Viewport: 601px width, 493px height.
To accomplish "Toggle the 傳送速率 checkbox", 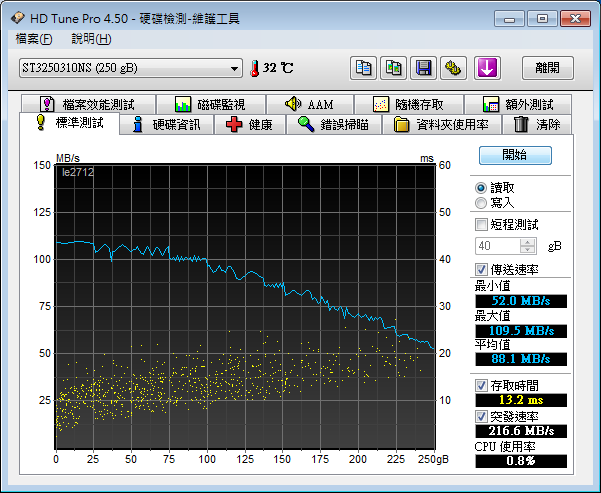I will [482, 270].
